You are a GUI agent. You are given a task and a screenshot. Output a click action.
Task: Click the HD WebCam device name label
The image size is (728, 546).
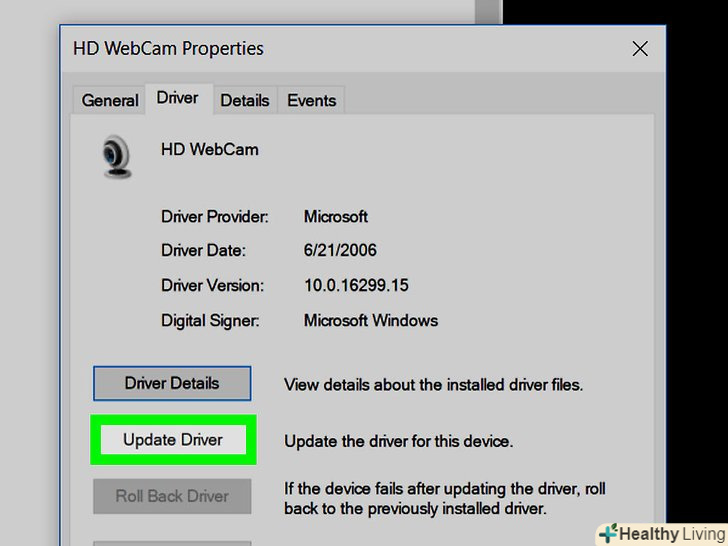[x=210, y=150]
